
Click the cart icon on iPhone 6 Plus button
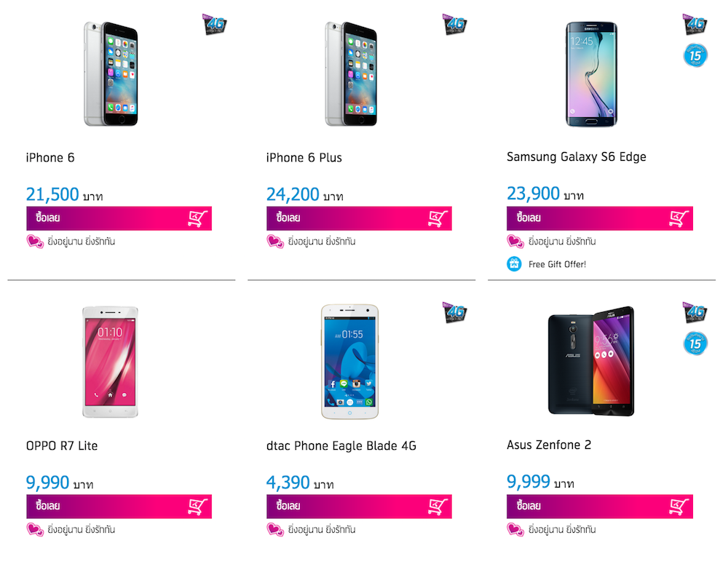[x=438, y=218]
